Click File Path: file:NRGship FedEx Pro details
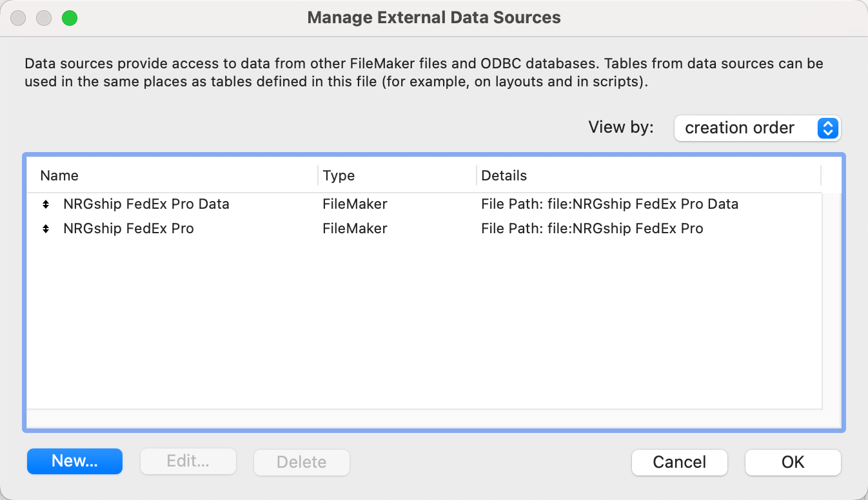This screenshot has width=868, height=500. coord(592,229)
